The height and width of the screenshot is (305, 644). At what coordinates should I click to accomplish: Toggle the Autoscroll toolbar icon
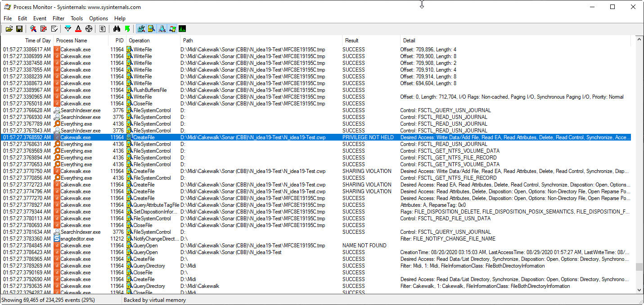tap(44, 29)
